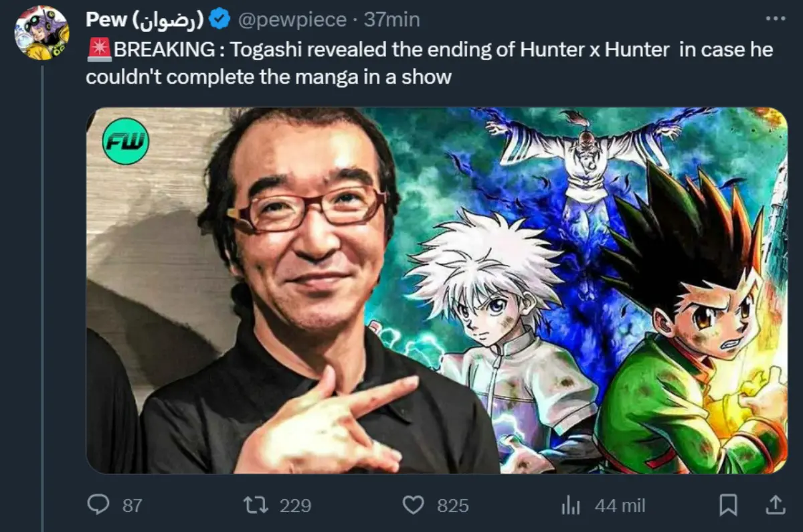This screenshot has width=803, height=532.
Task: Click the 44 mil views count
Action: click(x=620, y=505)
